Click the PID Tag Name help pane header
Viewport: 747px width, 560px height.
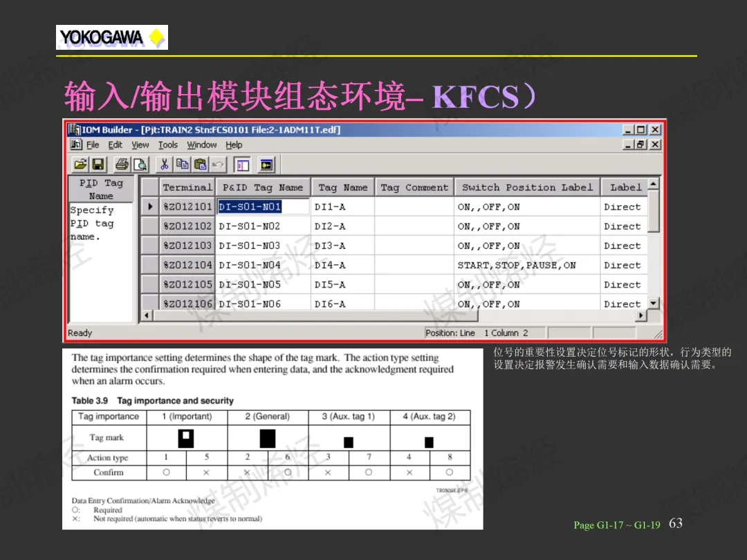click(x=101, y=189)
